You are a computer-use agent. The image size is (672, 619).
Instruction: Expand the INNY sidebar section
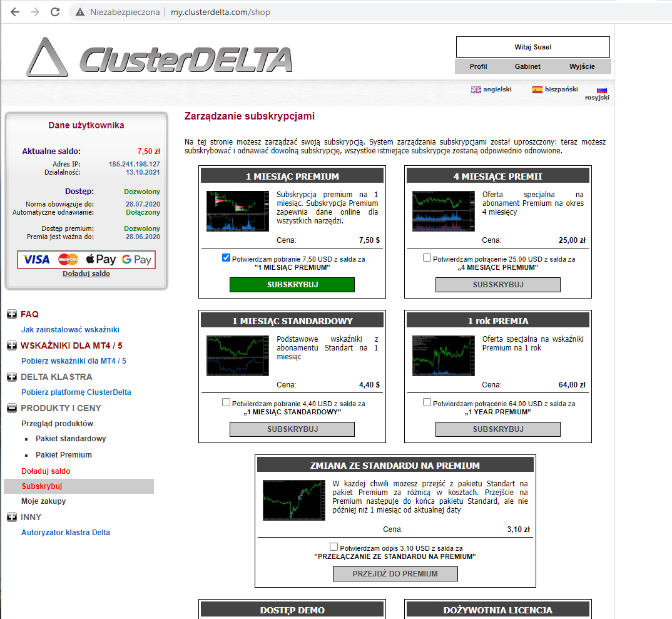12,517
